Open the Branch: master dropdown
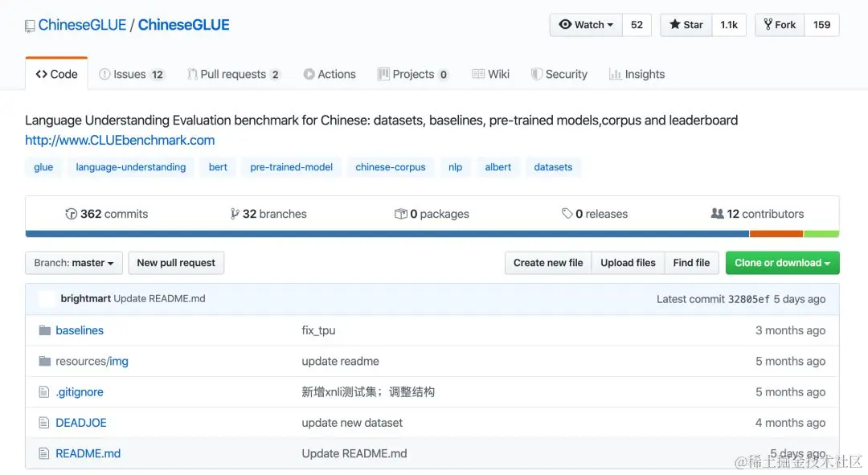Screen dimensions: 868x475 coord(74,262)
